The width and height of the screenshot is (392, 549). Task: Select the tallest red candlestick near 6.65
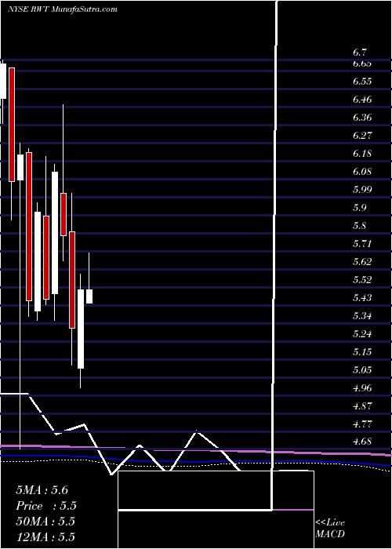[12, 125]
